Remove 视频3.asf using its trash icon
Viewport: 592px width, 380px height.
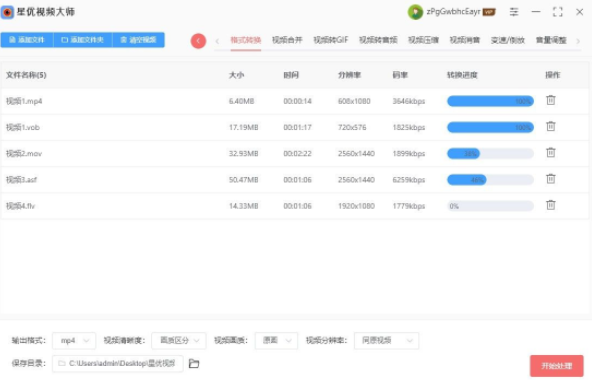pyautogui.click(x=550, y=179)
